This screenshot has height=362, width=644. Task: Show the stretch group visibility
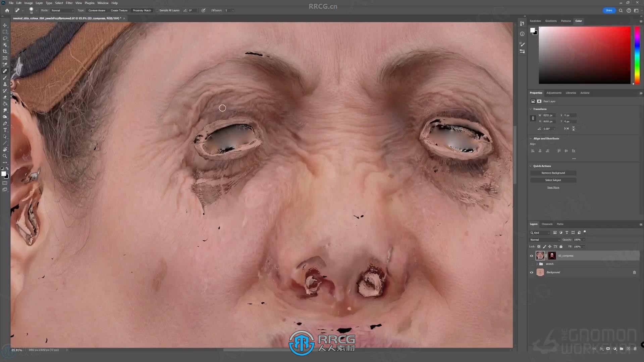(x=531, y=264)
